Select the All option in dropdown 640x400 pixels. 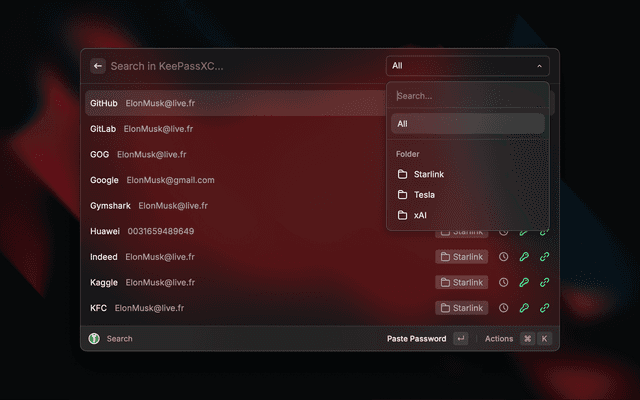(x=468, y=124)
